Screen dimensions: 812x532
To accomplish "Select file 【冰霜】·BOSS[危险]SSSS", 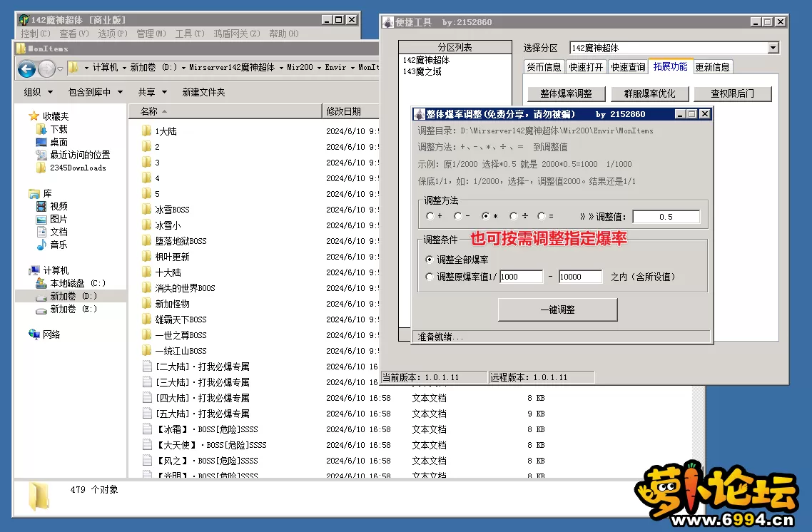I will [x=201, y=429].
